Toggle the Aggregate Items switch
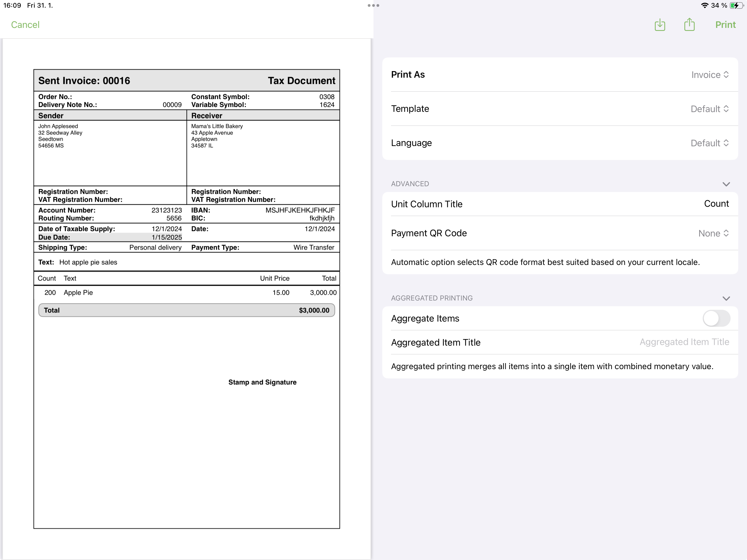The image size is (747, 560). click(716, 318)
